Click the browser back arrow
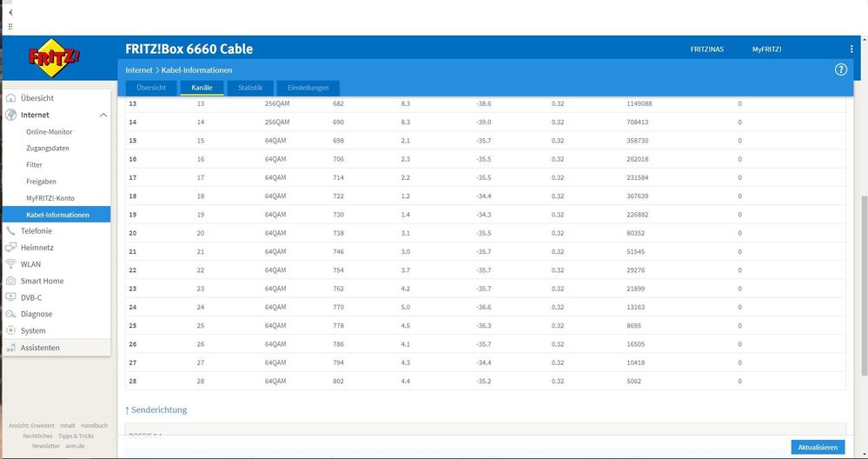 (x=10, y=12)
